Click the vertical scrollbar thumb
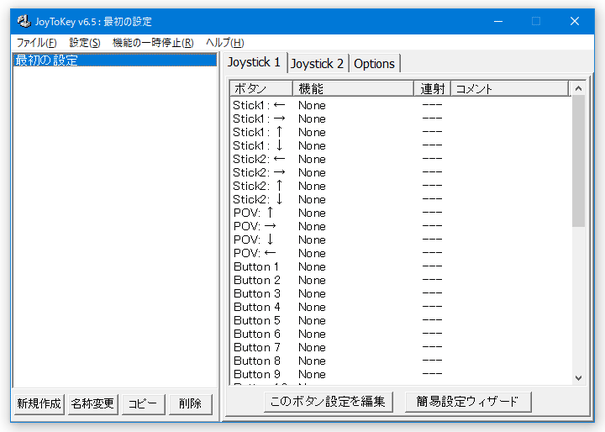 (x=578, y=161)
